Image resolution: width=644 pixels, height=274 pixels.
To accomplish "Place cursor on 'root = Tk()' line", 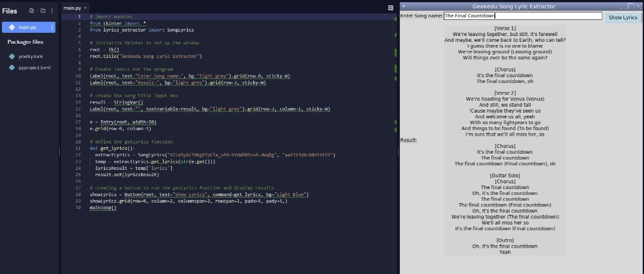I will (104, 50).
